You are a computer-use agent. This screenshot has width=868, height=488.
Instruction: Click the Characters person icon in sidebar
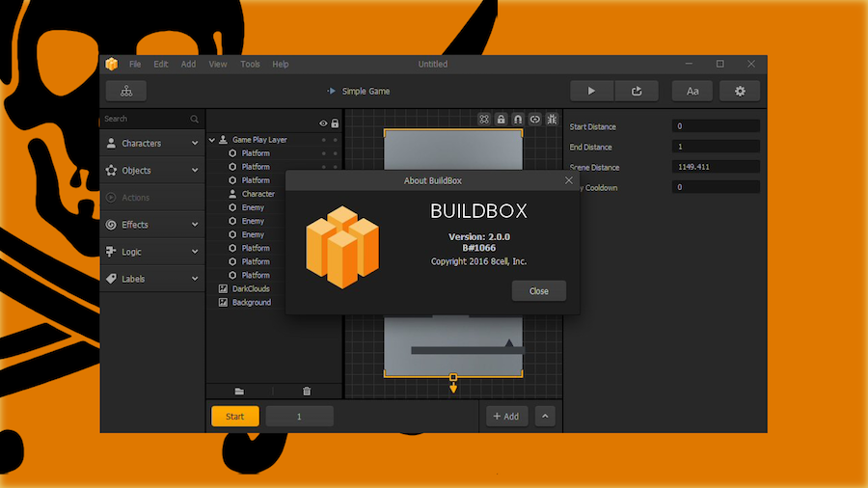[111, 143]
